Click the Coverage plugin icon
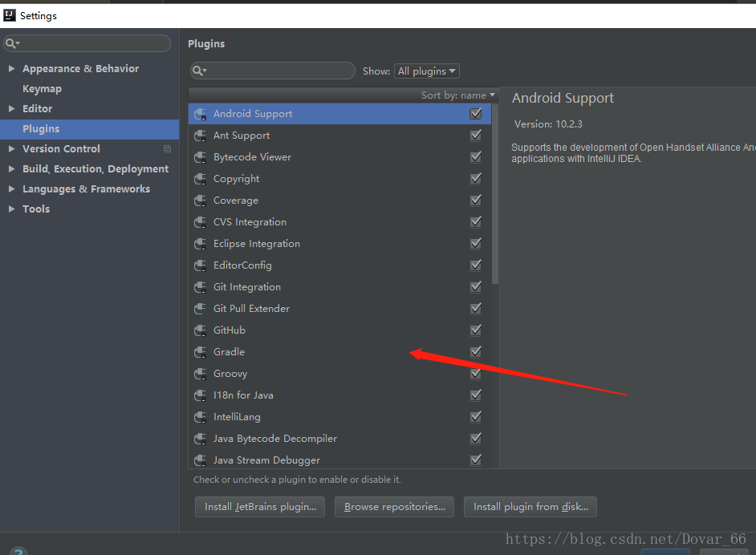 pyautogui.click(x=200, y=201)
